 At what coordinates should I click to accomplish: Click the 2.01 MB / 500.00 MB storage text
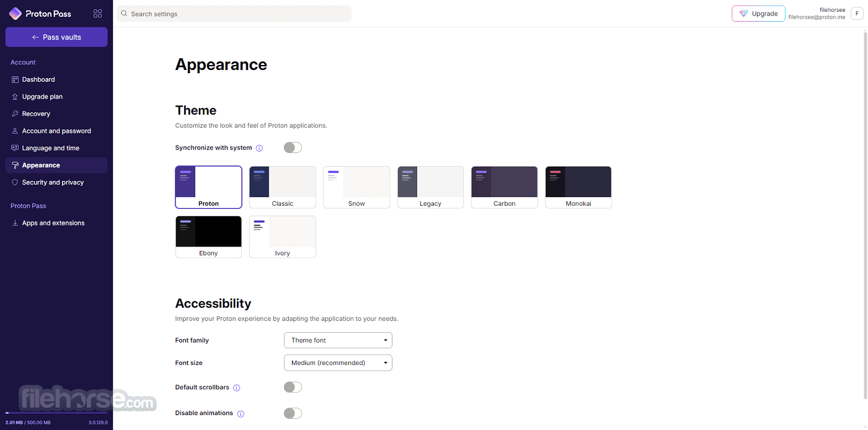pos(28,423)
